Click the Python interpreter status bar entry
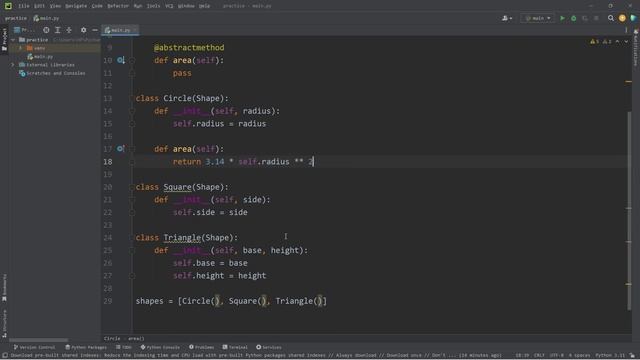The image size is (640, 360). pyautogui.click(x=610, y=356)
